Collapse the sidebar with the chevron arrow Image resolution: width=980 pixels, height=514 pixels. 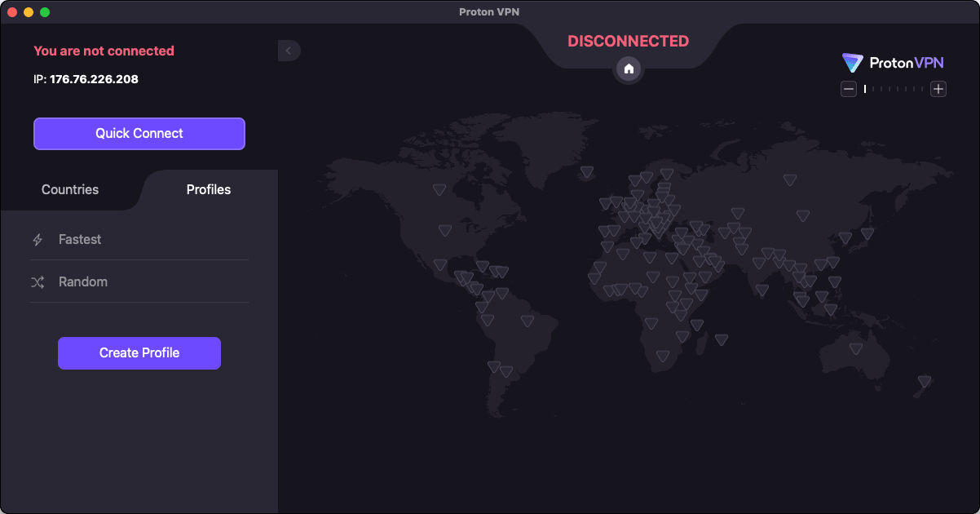289,51
